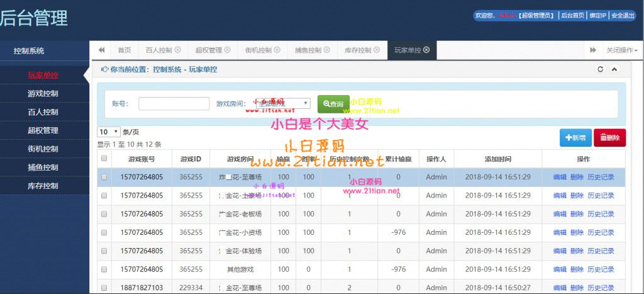Check the first row's checkbox for 炸金花-至尊场
Screen dimensions: 644x294
(x=104, y=178)
